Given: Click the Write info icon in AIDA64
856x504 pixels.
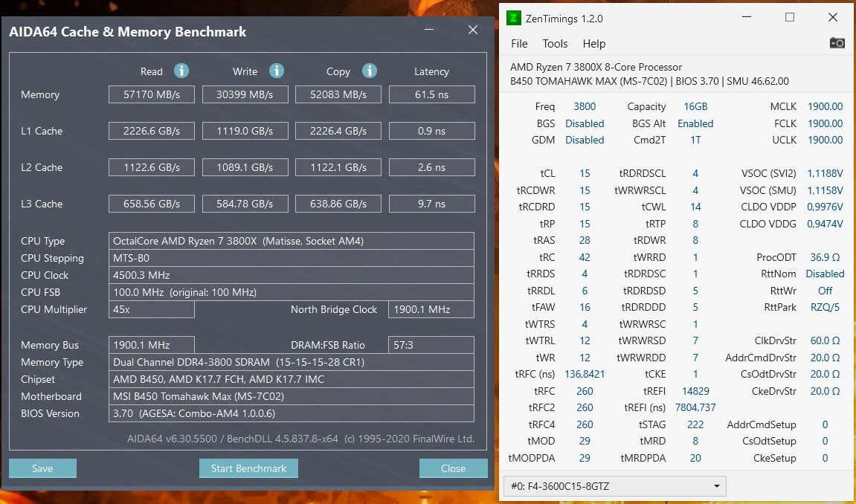Looking at the screenshot, I should 277,71.
